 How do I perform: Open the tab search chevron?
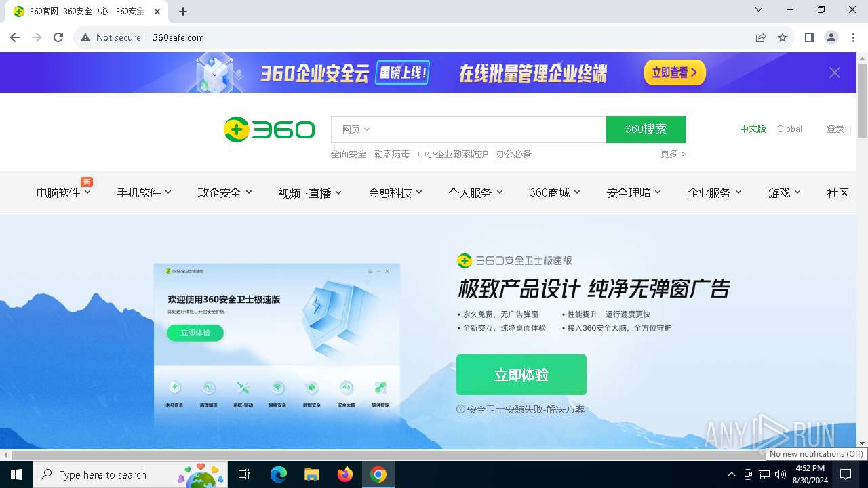tap(759, 9)
